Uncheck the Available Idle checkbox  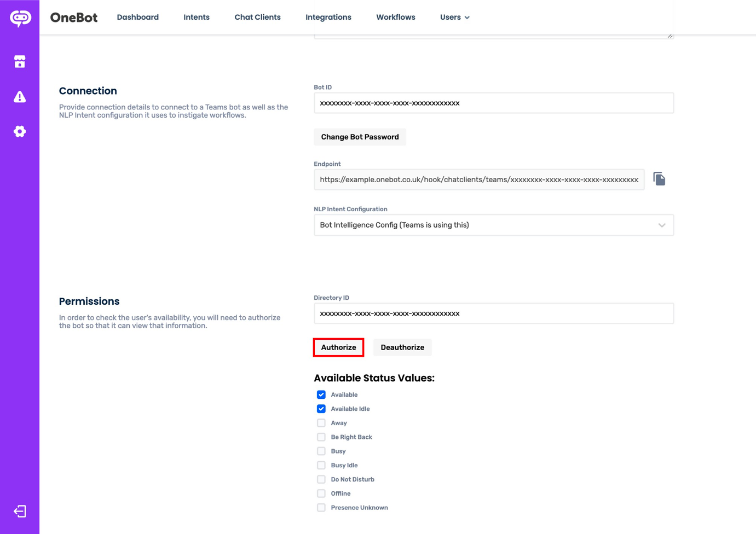321,409
